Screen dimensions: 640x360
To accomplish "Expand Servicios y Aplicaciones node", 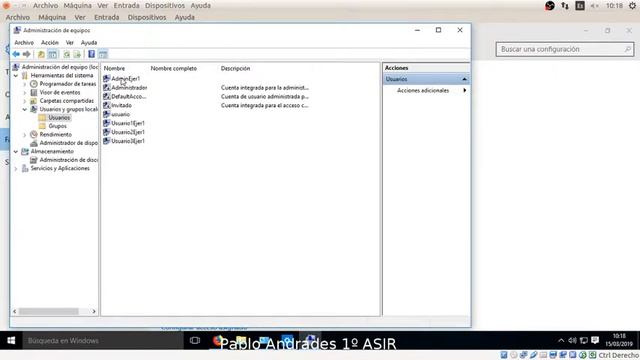I will click(x=16, y=168).
